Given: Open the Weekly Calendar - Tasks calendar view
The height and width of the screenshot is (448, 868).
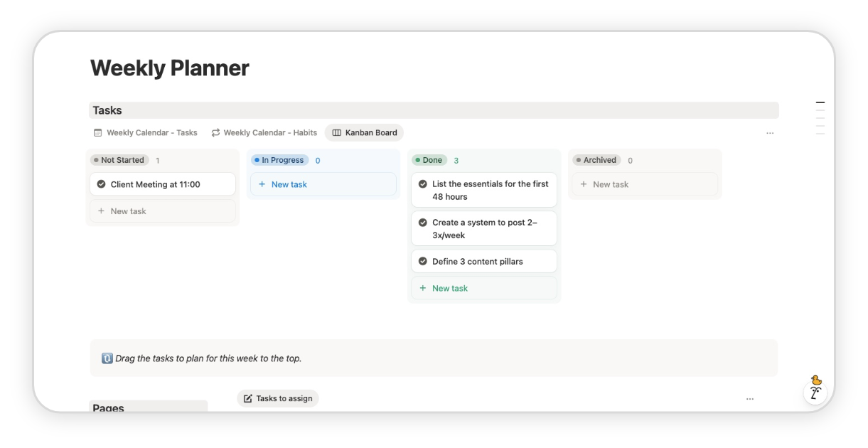Looking at the screenshot, I should pyautogui.click(x=145, y=132).
